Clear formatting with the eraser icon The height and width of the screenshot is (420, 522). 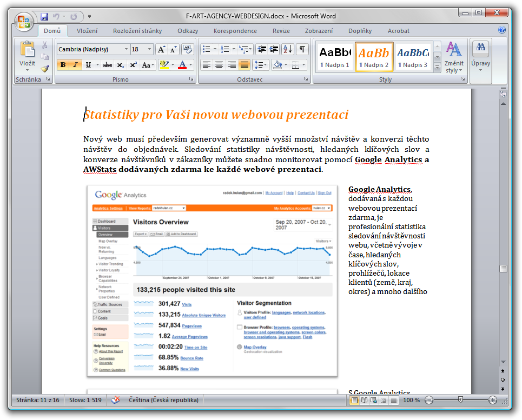[187, 49]
